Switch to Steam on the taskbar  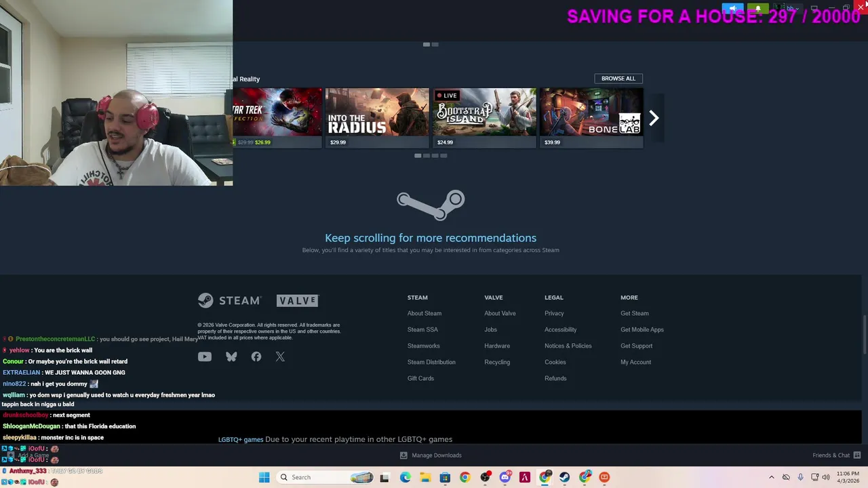(564, 477)
